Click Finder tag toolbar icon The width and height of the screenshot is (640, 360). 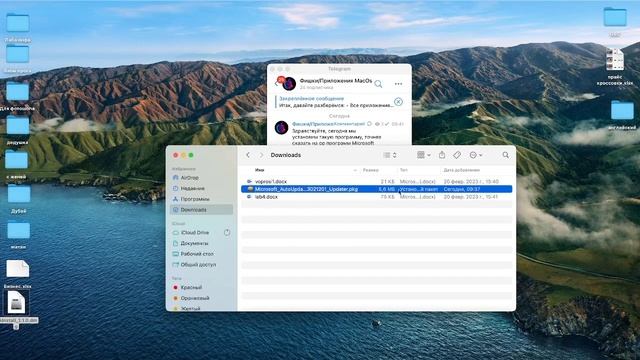(x=457, y=155)
